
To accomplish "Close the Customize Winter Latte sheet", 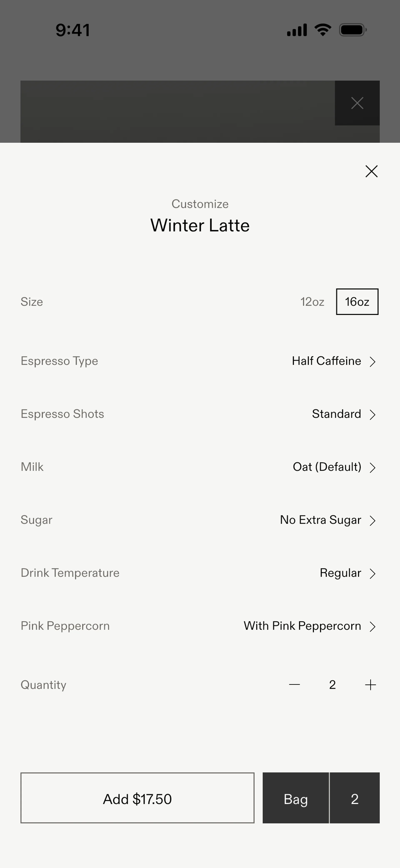I will (371, 171).
